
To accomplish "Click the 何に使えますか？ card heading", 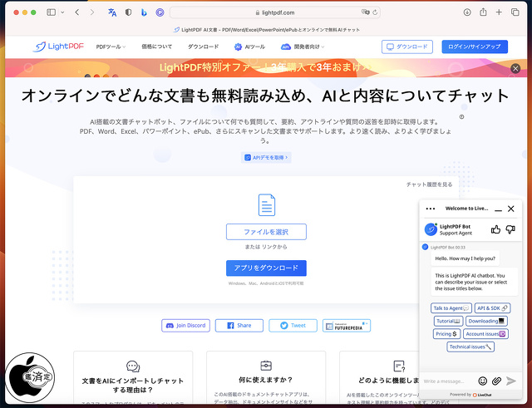I will click(266, 380).
